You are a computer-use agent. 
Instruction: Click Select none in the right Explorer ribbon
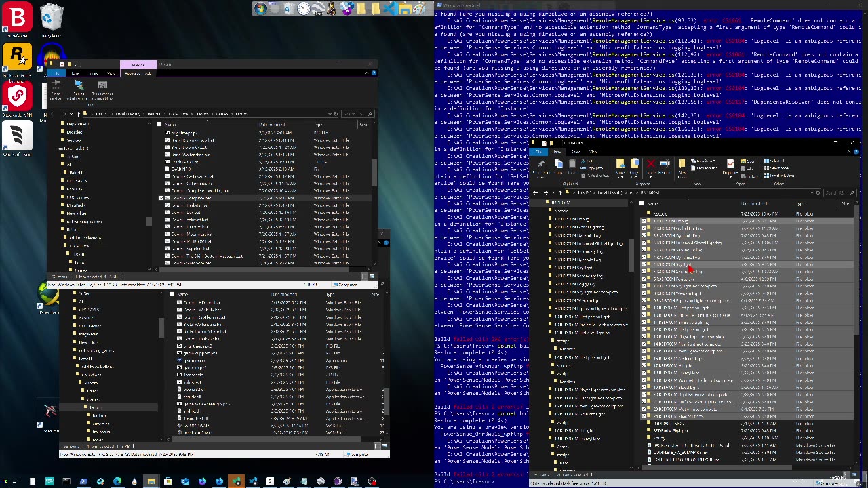pos(776,168)
